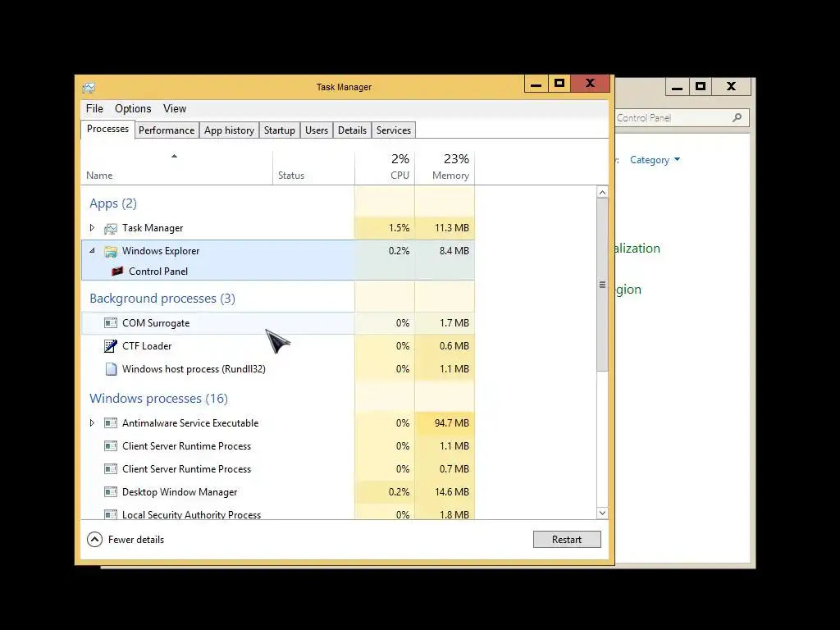Open Category dropdown in Control Panel window
840x630 pixels.
pos(655,160)
